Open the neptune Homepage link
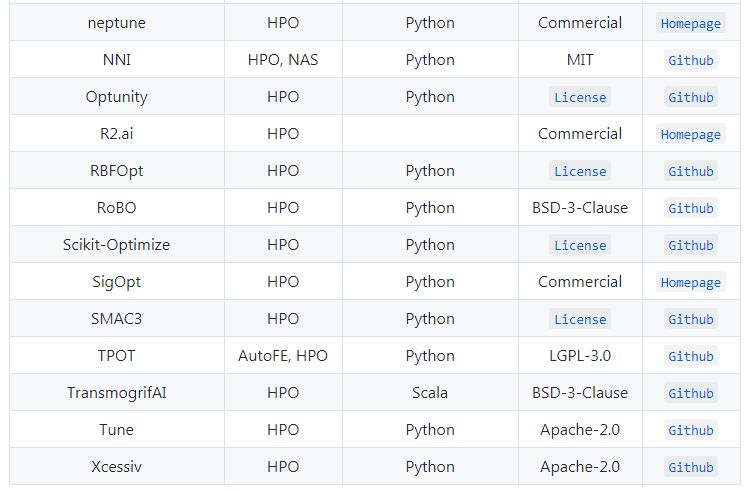This screenshot has height=491, width=752. coord(691,23)
